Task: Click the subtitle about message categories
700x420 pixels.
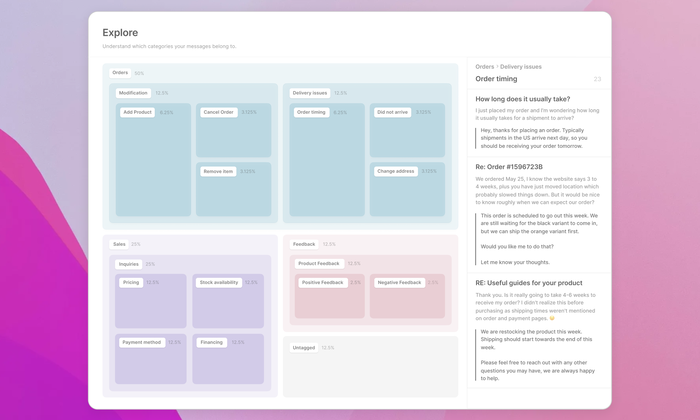Action: point(169,46)
